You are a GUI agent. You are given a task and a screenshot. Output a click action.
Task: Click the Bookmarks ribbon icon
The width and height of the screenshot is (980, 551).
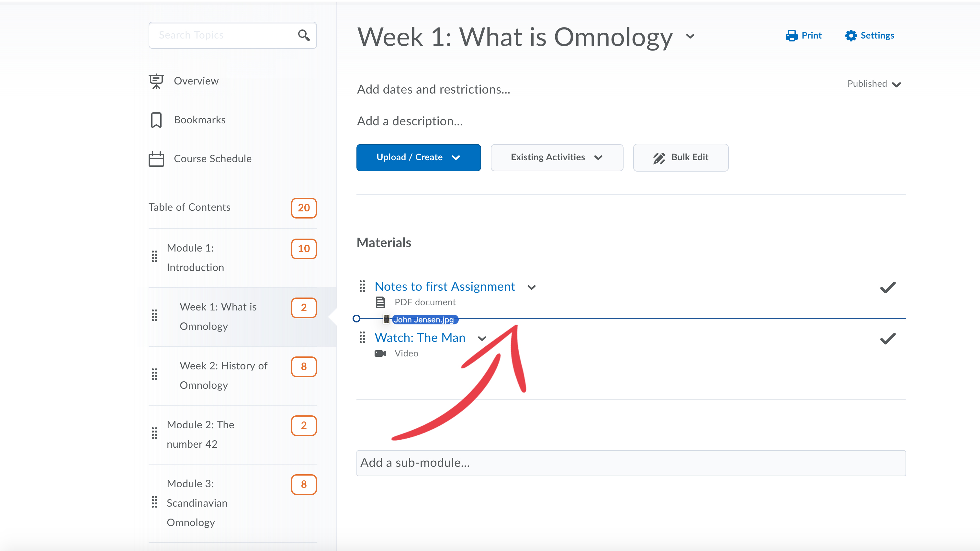click(156, 120)
